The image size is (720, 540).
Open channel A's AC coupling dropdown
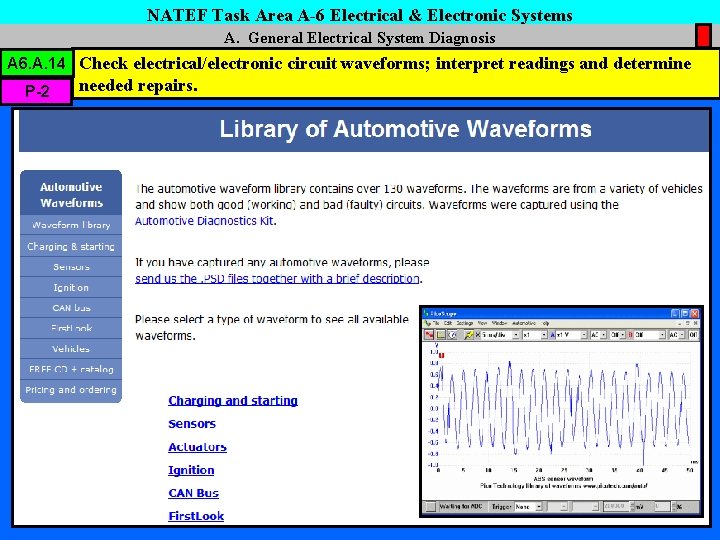tap(599, 335)
